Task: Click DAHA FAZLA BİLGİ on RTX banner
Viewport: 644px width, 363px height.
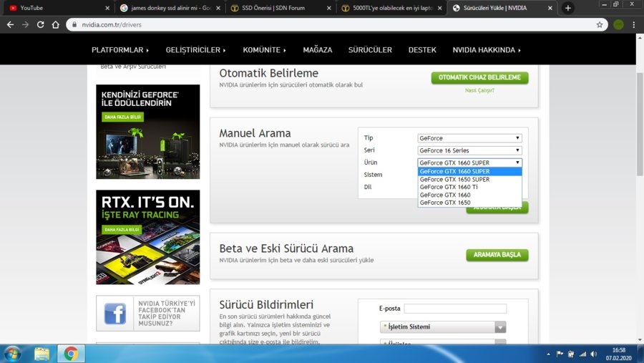Action: 122,229
